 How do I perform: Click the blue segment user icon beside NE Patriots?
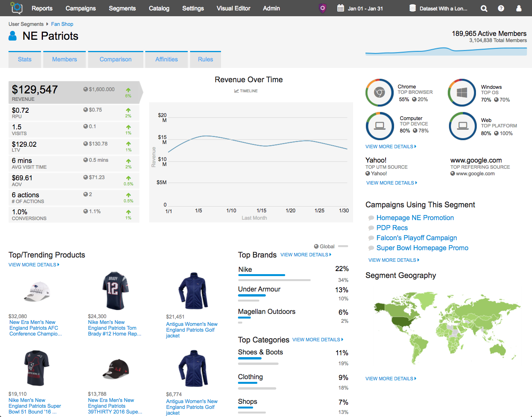(13, 36)
